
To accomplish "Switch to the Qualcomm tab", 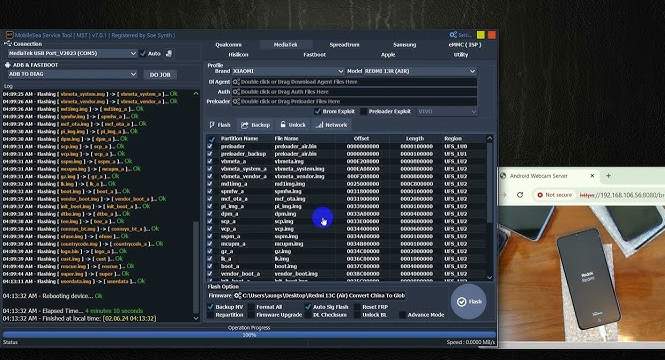I will tap(228, 45).
